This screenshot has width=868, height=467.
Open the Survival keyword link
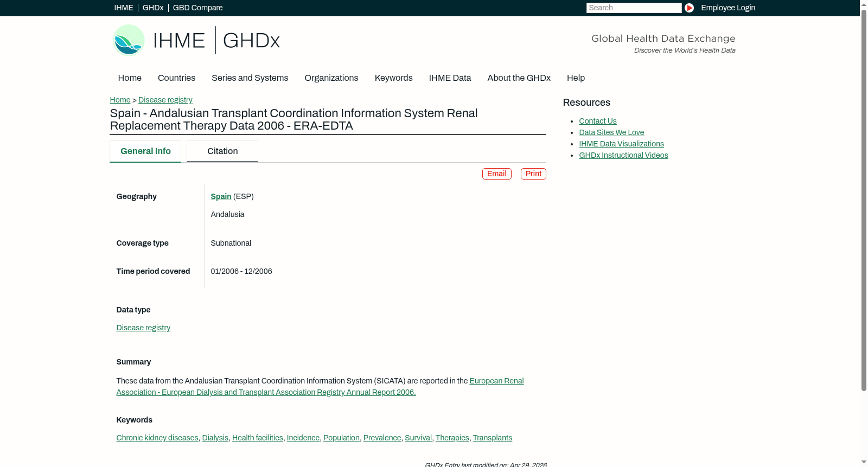pyautogui.click(x=418, y=438)
